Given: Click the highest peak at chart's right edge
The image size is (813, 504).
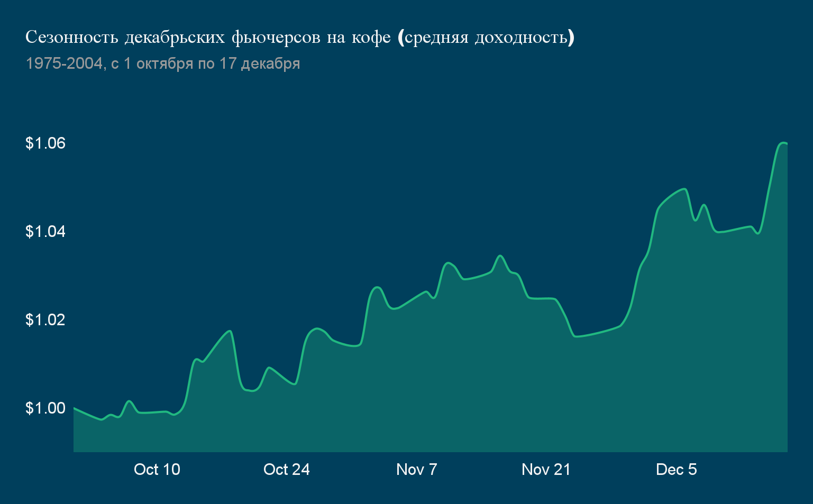Looking at the screenshot, I should tap(783, 144).
